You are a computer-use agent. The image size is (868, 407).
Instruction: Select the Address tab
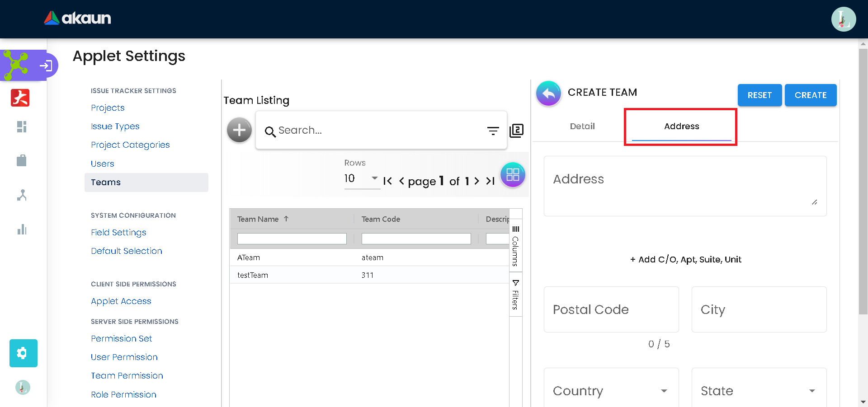[x=681, y=126]
